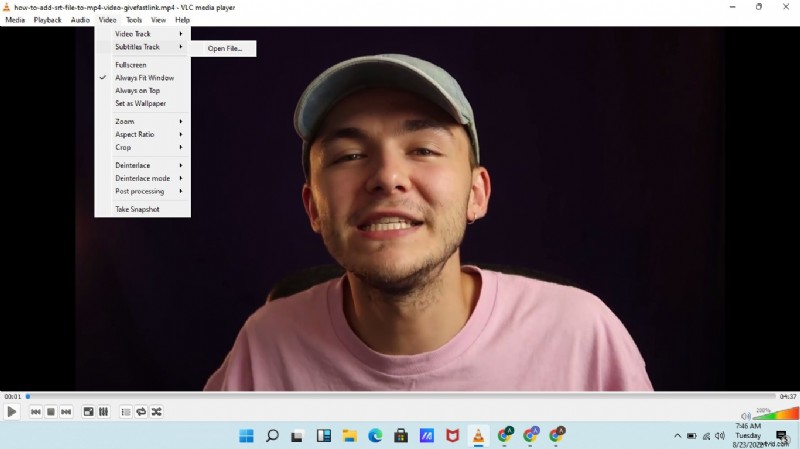Show the playlist

(x=126, y=412)
